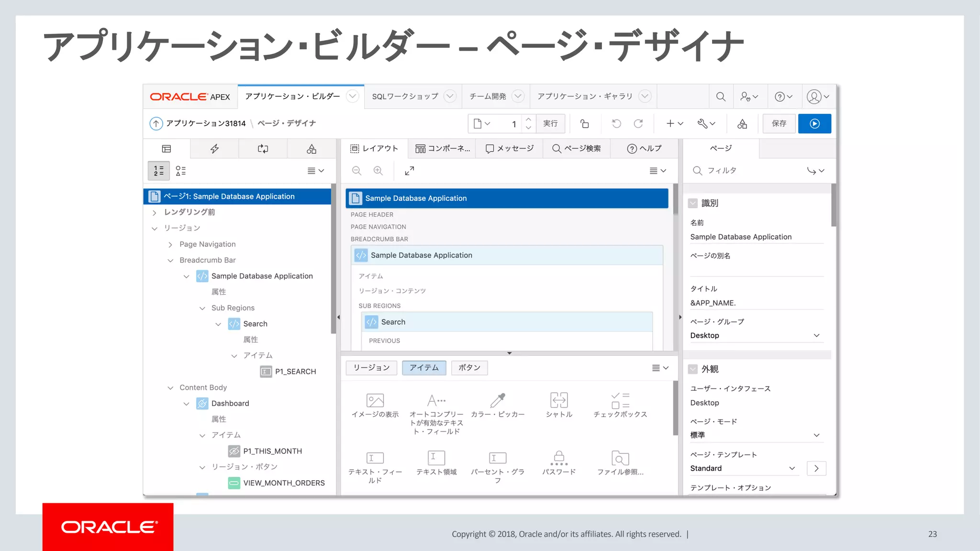Click the shared components icon in the toolbar
Viewport: 980px width, 551px height.
[x=742, y=124]
